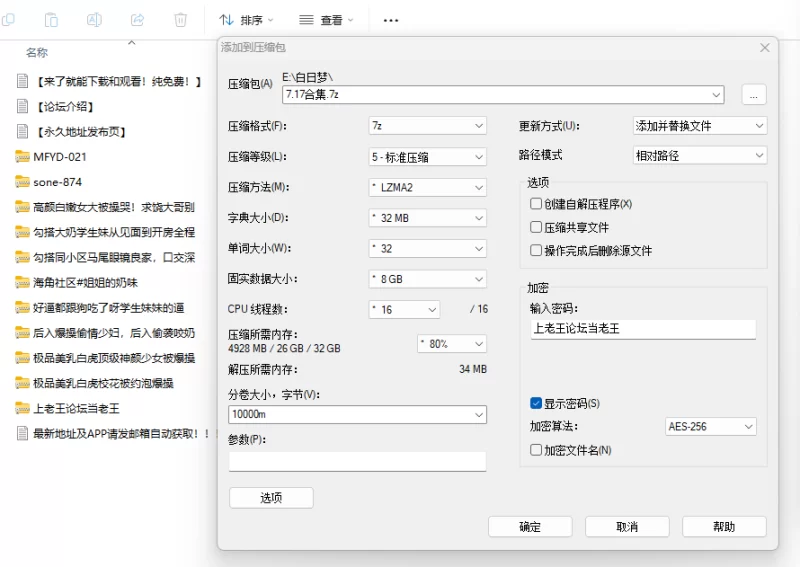800x567 pixels.
Task: Open the 压缩方法 LZMA2 dropdown
Action: pyautogui.click(x=428, y=187)
